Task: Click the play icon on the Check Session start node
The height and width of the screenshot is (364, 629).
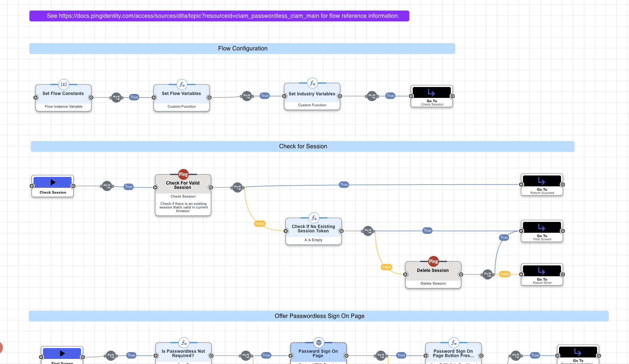Action: click(x=53, y=182)
